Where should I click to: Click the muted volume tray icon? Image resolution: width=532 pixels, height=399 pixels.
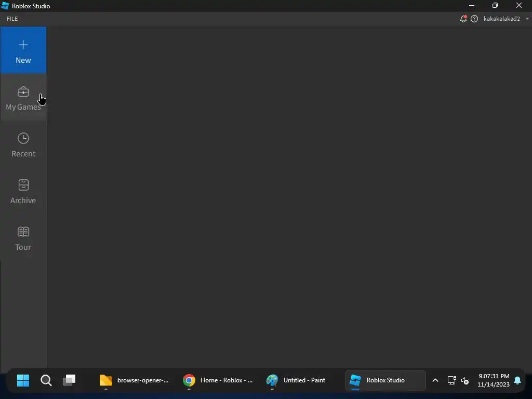465,381
